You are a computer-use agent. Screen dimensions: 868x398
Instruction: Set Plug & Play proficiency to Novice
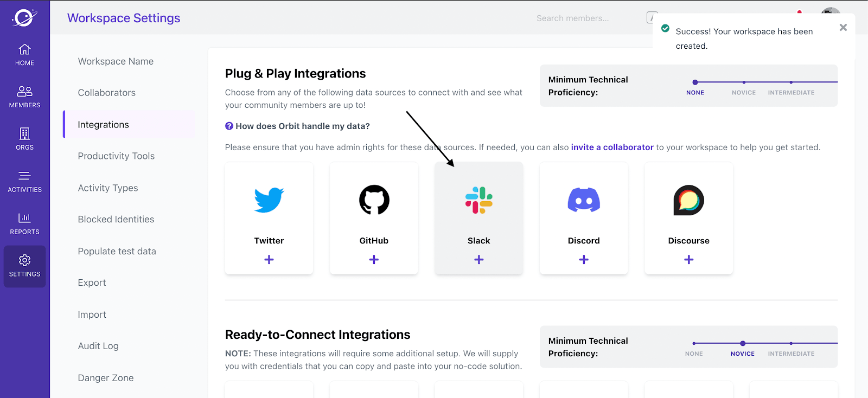(743, 82)
